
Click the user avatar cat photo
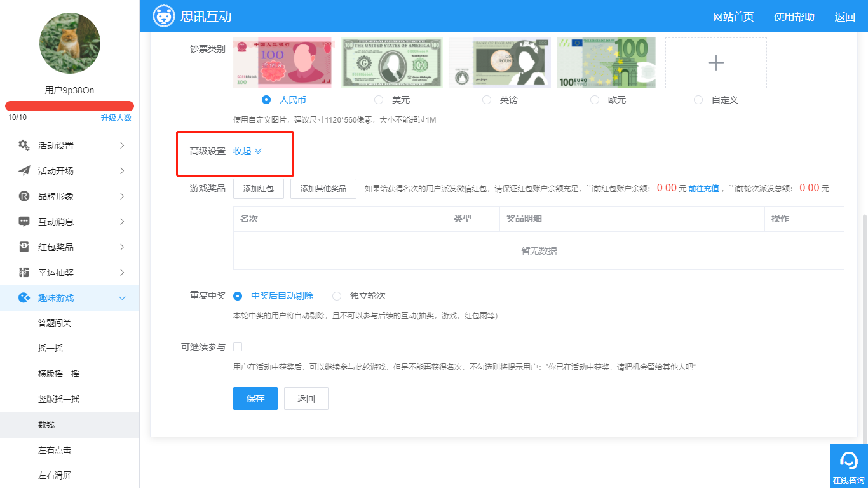click(x=70, y=43)
